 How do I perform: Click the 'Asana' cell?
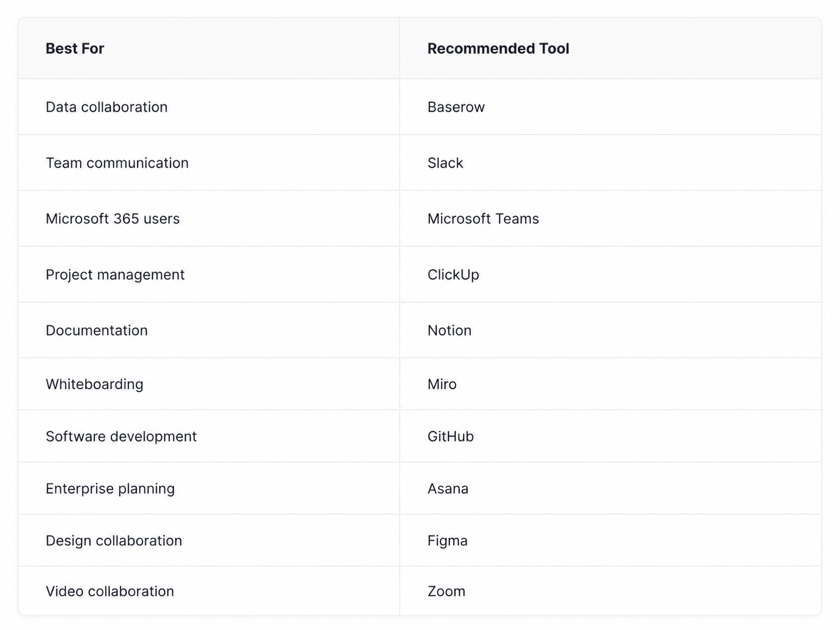(610, 488)
